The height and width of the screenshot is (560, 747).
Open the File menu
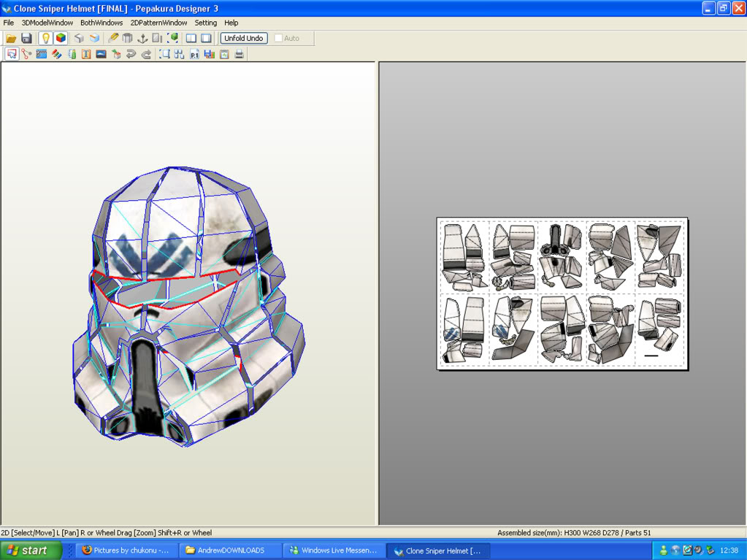(9, 23)
